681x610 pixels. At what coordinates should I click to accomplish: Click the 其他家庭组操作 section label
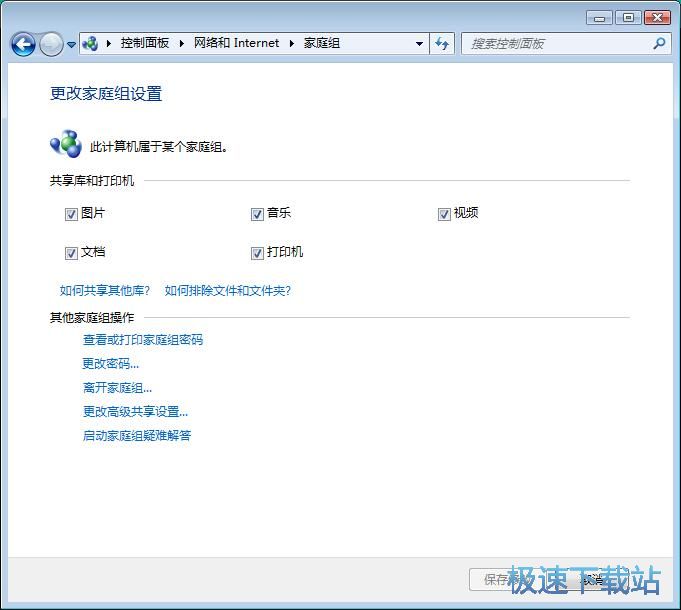(92, 318)
